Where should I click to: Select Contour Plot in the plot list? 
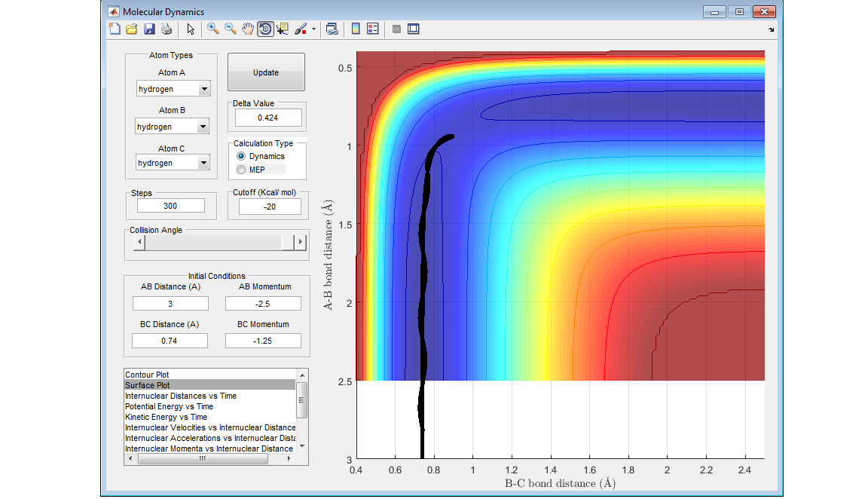tap(148, 375)
